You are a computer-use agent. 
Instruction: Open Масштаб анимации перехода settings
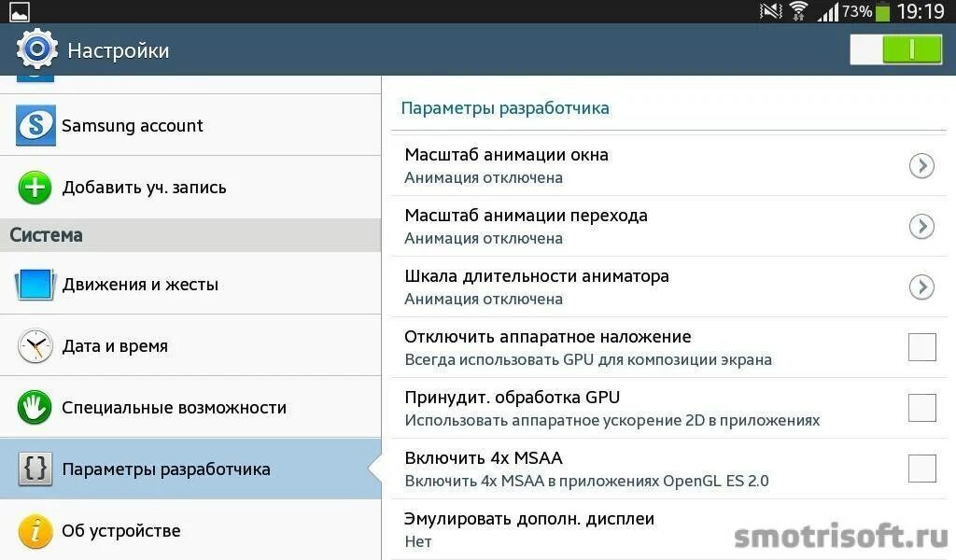922,226
